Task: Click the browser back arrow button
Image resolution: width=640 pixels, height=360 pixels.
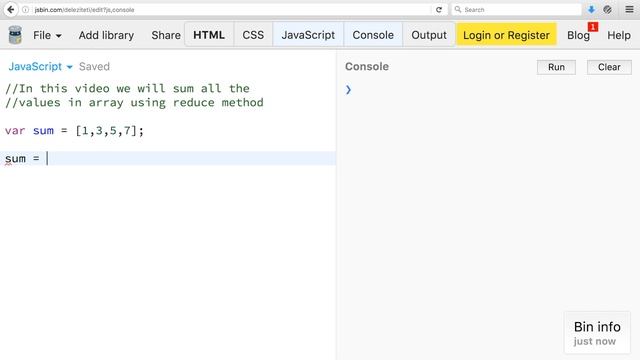Action: 11,9
